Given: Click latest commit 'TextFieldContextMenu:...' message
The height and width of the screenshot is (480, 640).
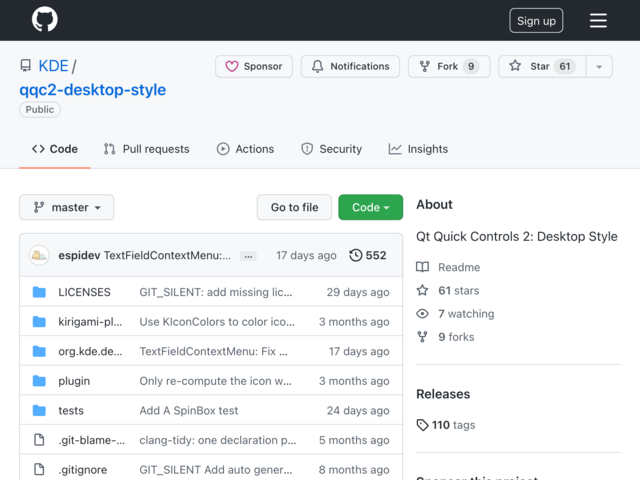Looking at the screenshot, I should tap(167, 256).
